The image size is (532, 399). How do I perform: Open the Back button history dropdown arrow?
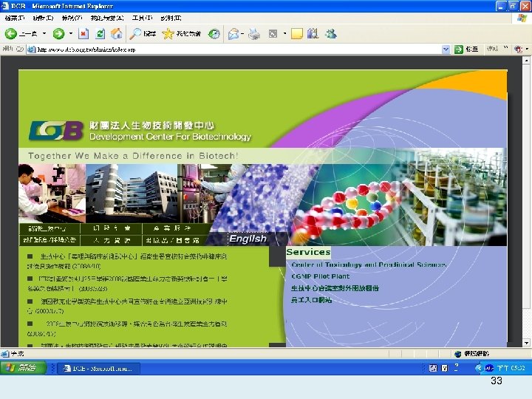(44, 33)
